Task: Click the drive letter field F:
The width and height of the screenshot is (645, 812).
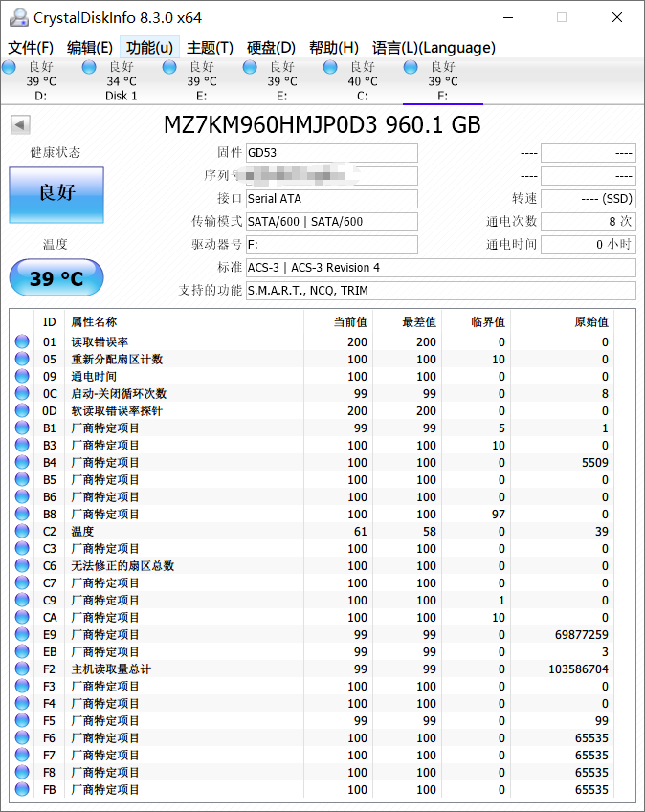Action: [331, 245]
